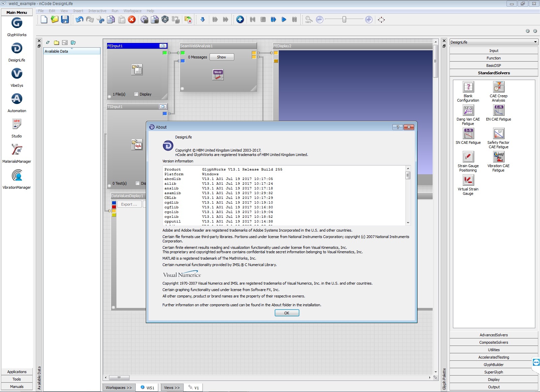
Task: Open the Automation module icon
Action: pyautogui.click(x=17, y=99)
